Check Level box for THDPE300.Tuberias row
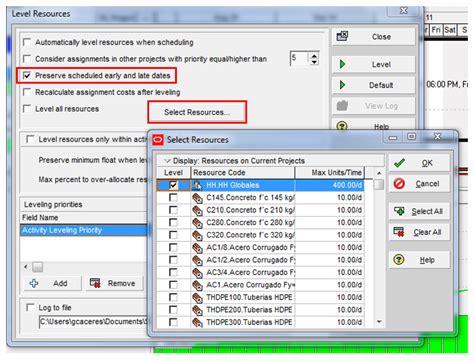The width and height of the screenshot is (474, 360). (173, 322)
